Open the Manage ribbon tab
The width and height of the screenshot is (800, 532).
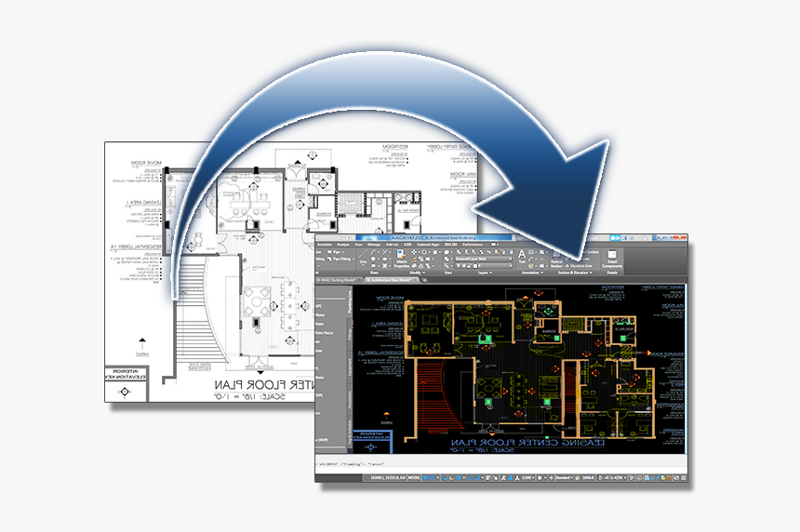click(373, 245)
